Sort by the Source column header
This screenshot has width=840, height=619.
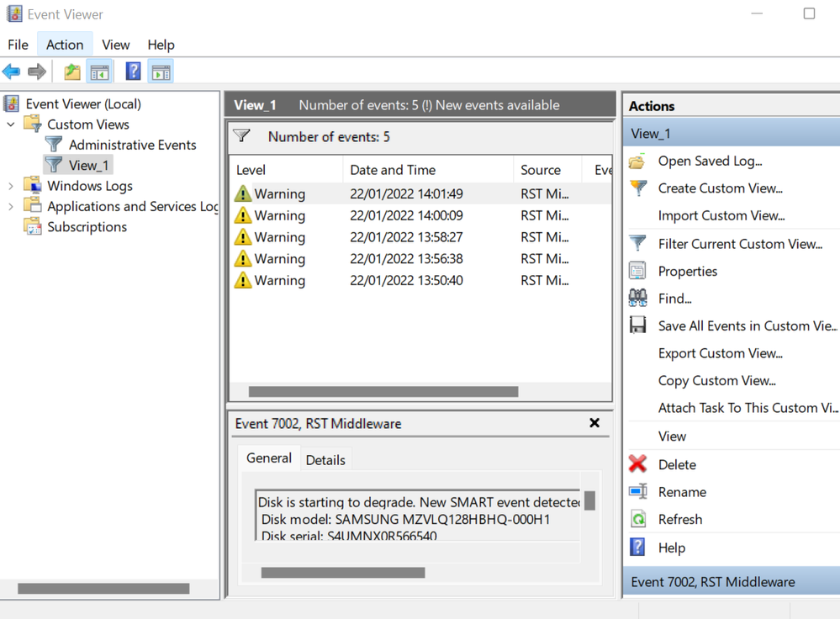(547, 170)
